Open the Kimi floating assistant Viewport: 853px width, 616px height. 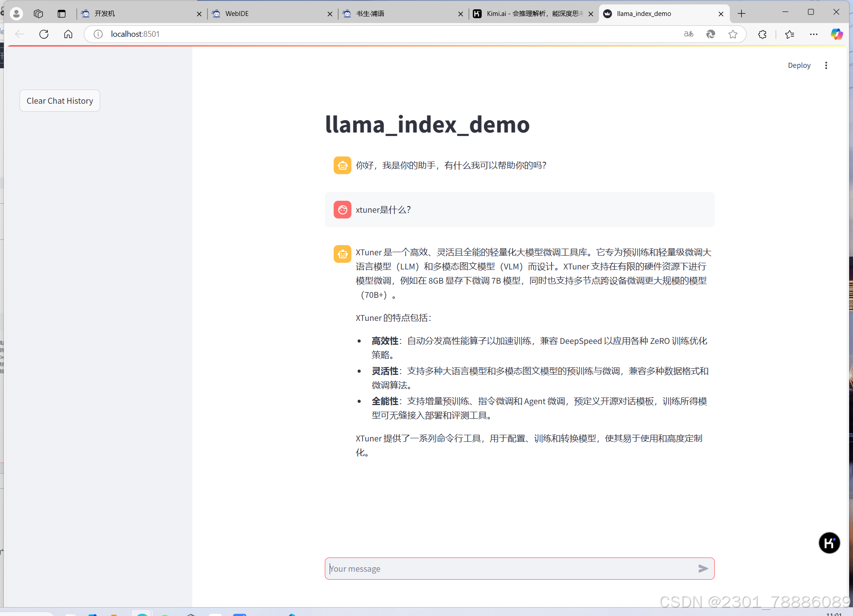coord(830,543)
